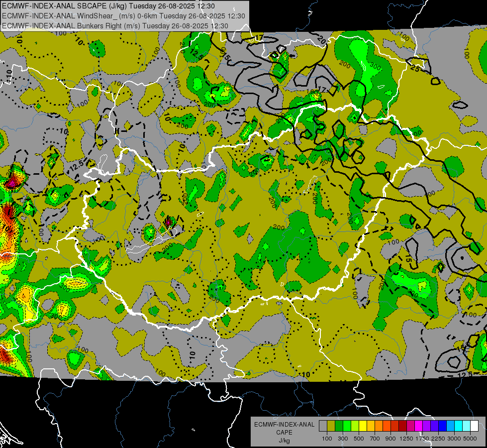Image resolution: width=487 pixels, height=448 pixels.
Task: Click the legend unit J/kg
Action: [x=284, y=441]
